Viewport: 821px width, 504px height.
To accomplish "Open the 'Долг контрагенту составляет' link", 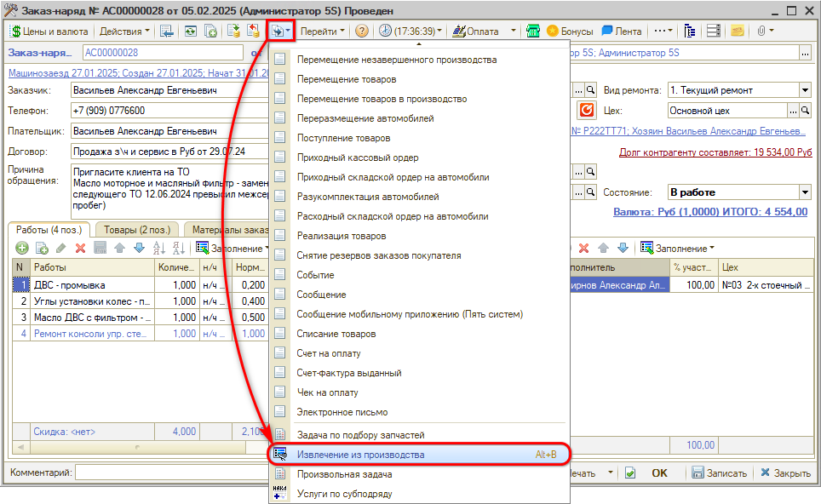I will point(715,152).
